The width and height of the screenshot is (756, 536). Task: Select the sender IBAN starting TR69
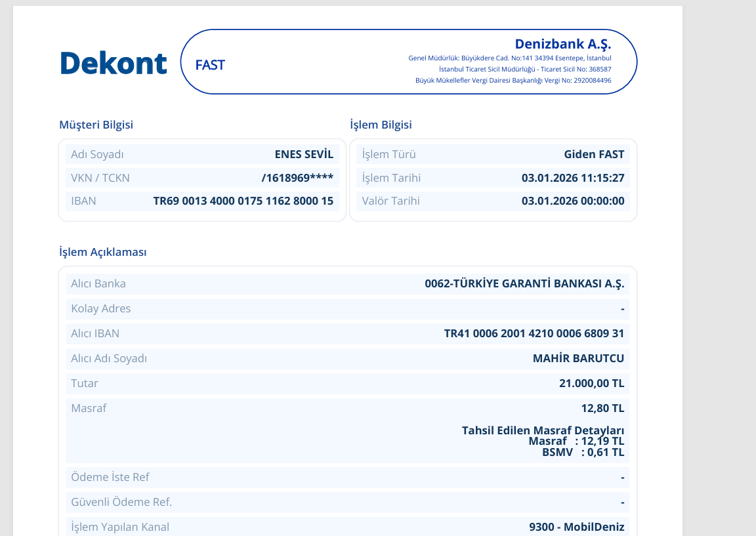click(x=243, y=201)
